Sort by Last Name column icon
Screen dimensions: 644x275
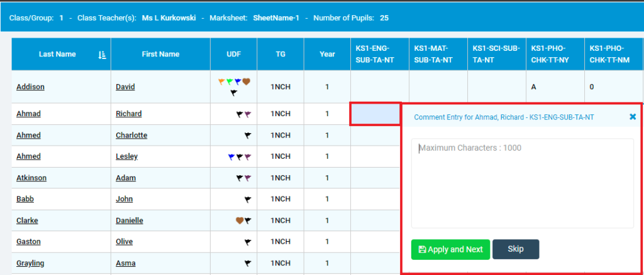click(x=103, y=55)
